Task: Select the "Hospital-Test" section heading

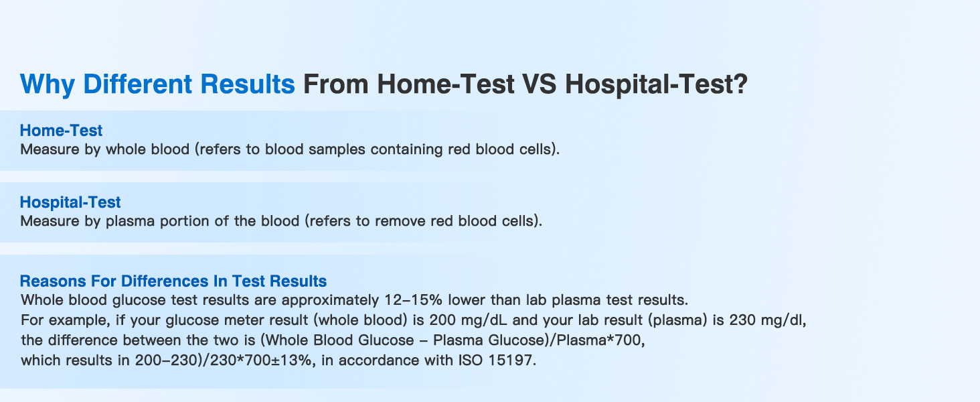Action: pyautogui.click(x=70, y=202)
